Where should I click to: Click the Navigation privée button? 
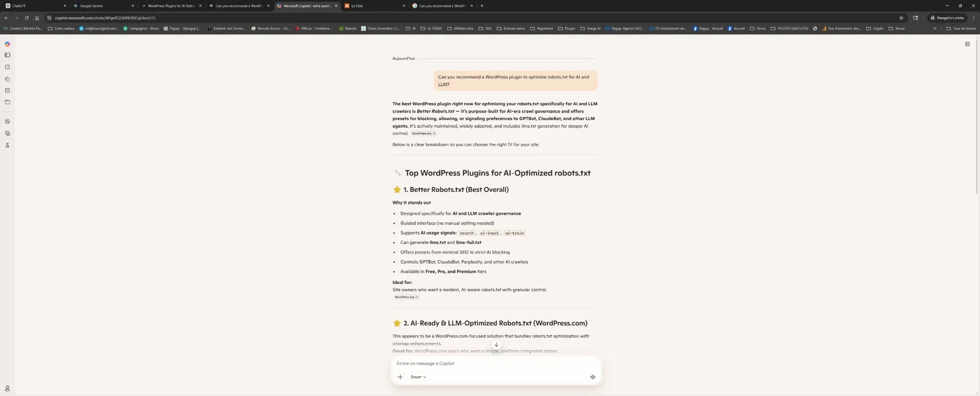pyautogui.click(x=947, y=18)
